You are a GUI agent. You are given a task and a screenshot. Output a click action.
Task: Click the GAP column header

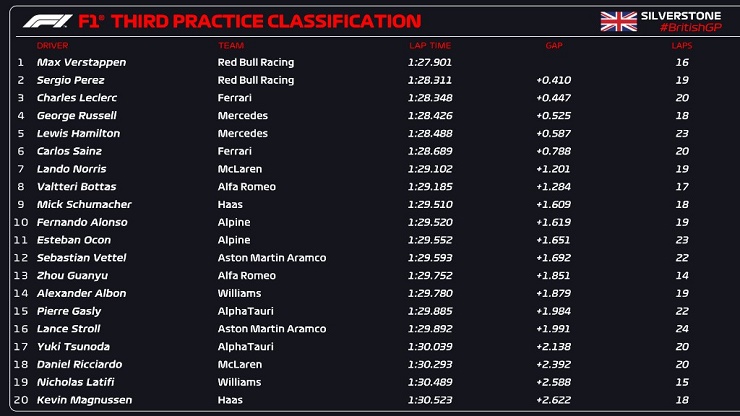tap(554, 45)
